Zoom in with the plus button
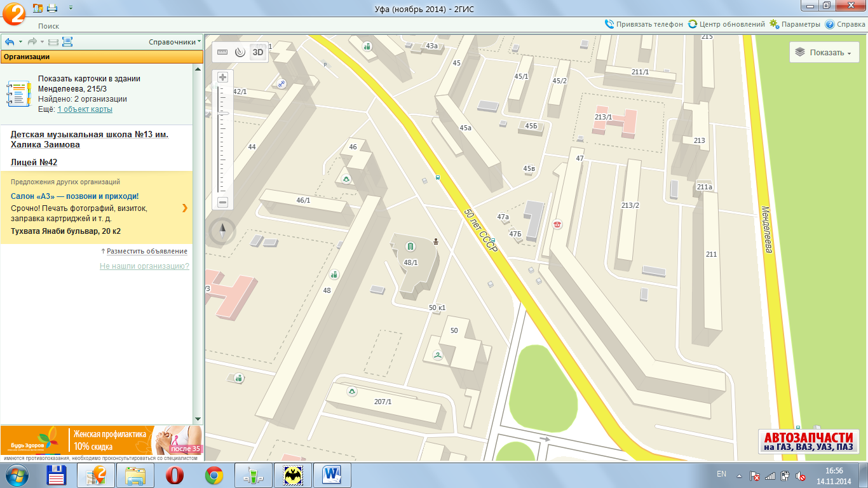Image resolution: width=868 pixels, height=488 pixels. click(x=222, y=78)
